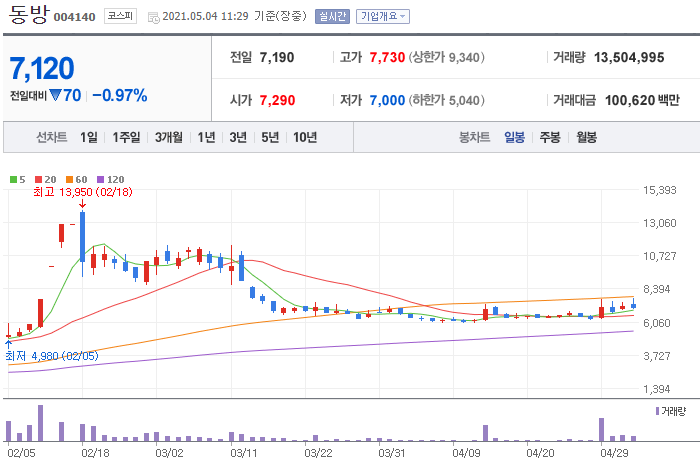Open the 10년 line chart
The image size is (700, 470).
(305, 137)
